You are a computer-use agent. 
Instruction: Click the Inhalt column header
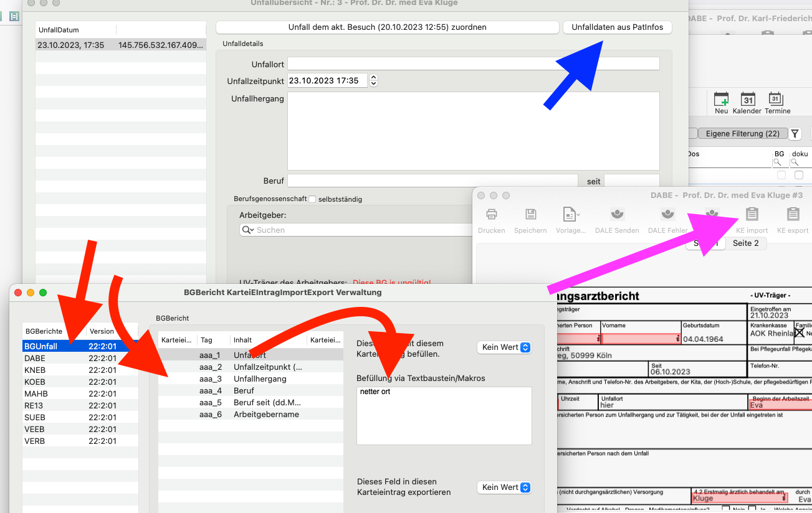pos(269,340)
